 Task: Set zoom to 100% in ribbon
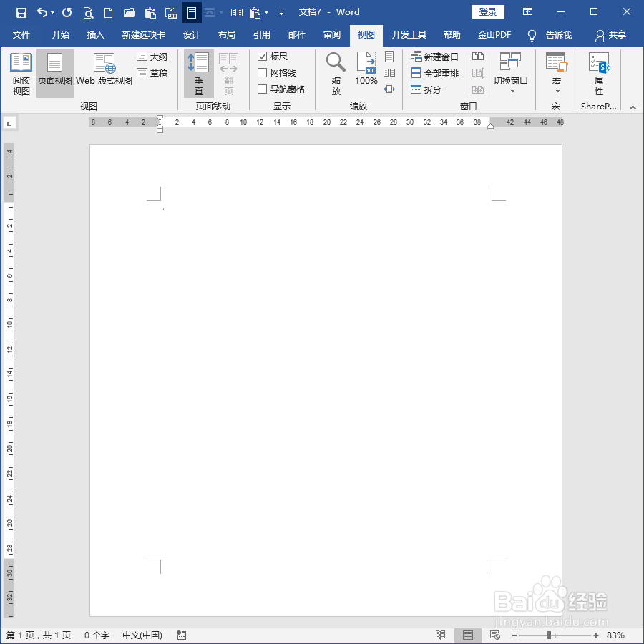point(366,69)
